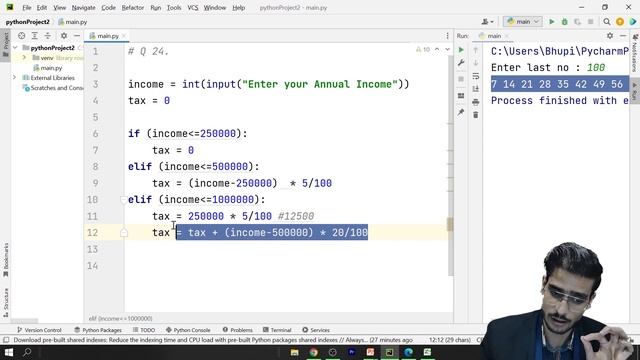Open editor tabs more options menu
This screenshot has height=360, width=640.
pyautogui.click(x=447, y=36)
